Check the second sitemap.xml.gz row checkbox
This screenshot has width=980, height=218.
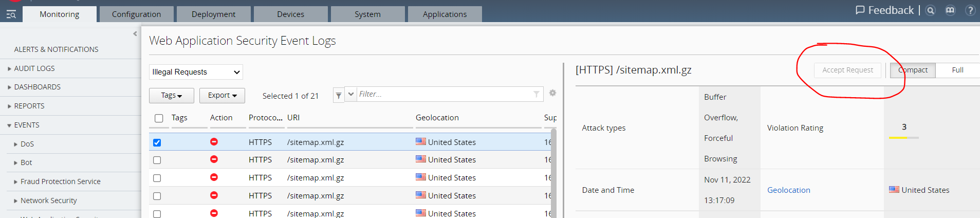[157, 160]
